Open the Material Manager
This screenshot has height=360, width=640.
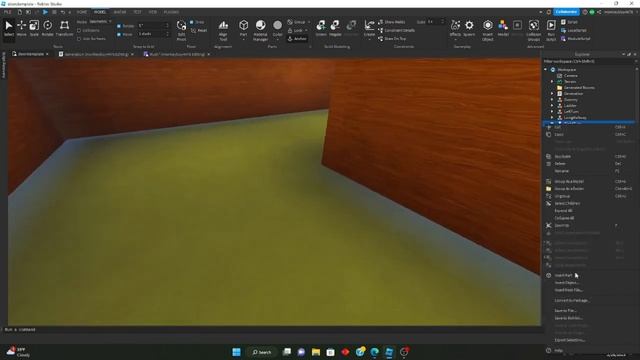tap(260, 30)
